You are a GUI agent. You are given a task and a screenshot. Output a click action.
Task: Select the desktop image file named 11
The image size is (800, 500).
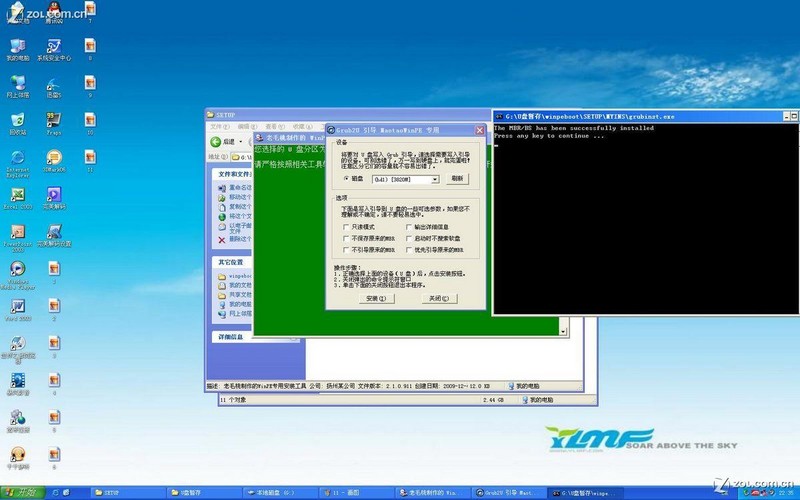coord(90,160)
